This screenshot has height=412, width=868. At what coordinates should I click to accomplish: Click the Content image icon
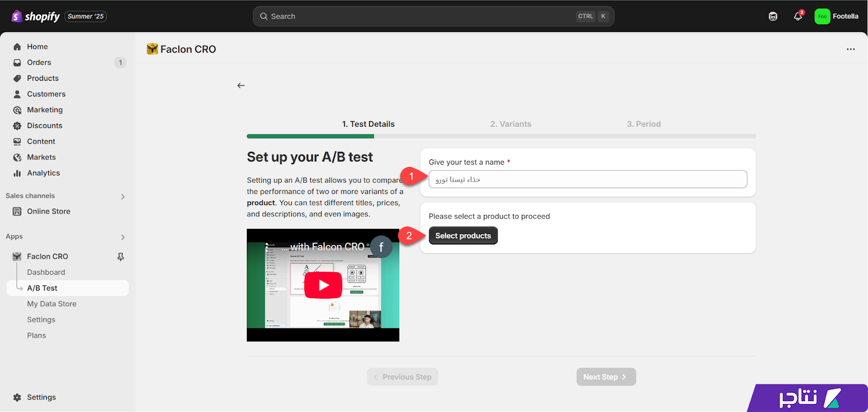pyautogui.click(x=17, y=141)
